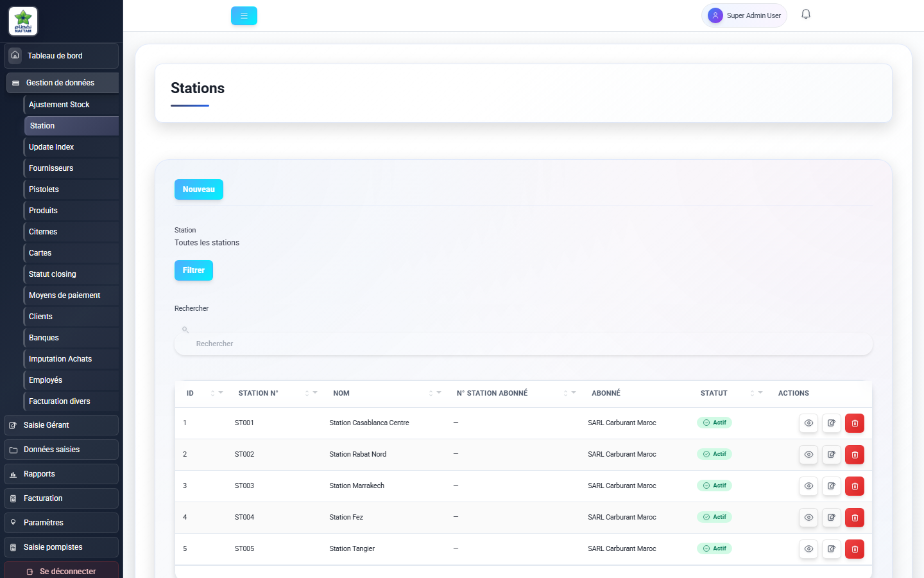Expand the Rapports sidebar section
Image resolution: width=924 pixels, height=578 pixels.
(61, 474)
